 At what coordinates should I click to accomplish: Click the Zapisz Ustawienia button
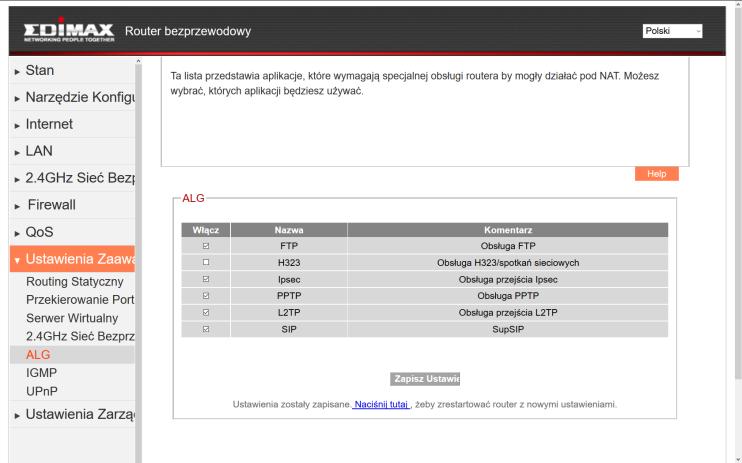click(425, 379)
